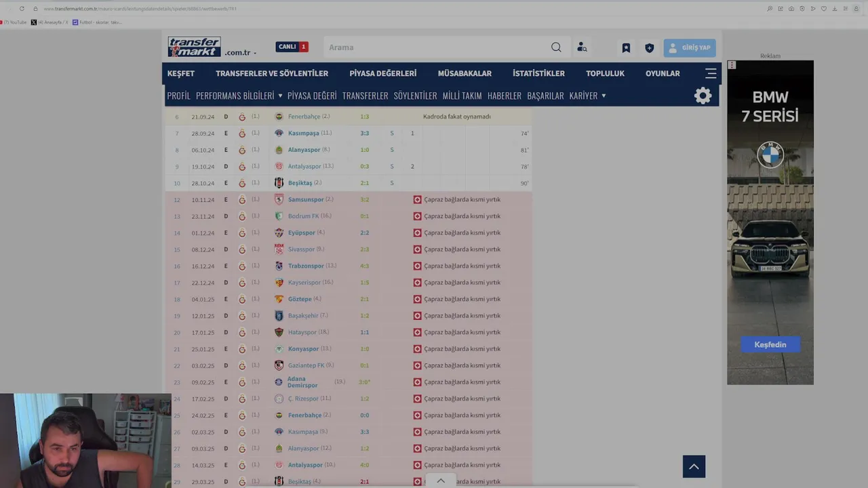Open the Trabzonspor team link

click(x=306, y=266)
